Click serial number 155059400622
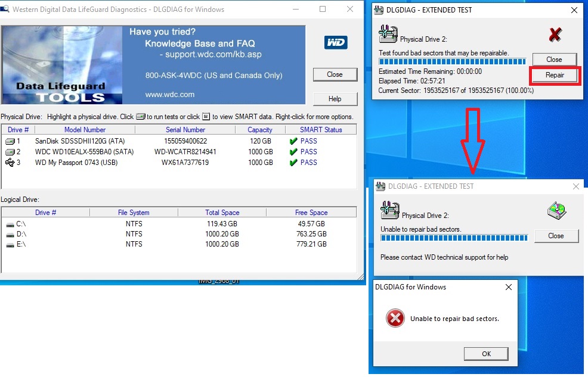588x377 pixels. click(x=185, y=141)
